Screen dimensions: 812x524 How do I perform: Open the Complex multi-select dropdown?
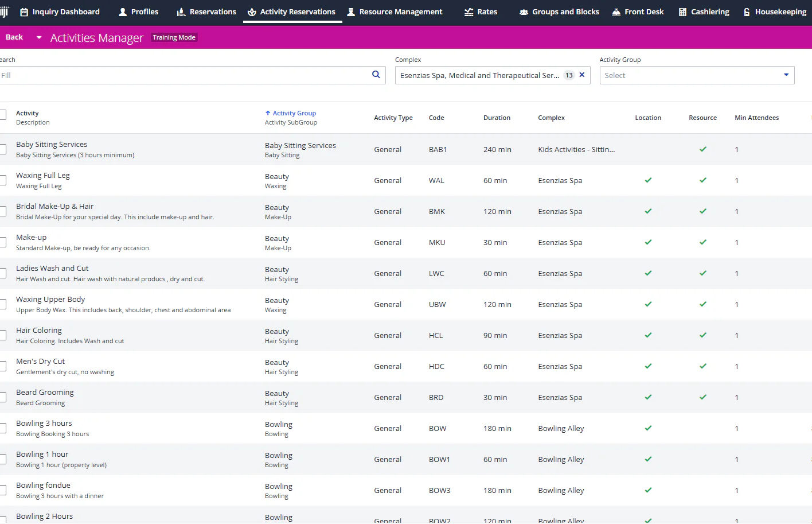tap(493, 75)
